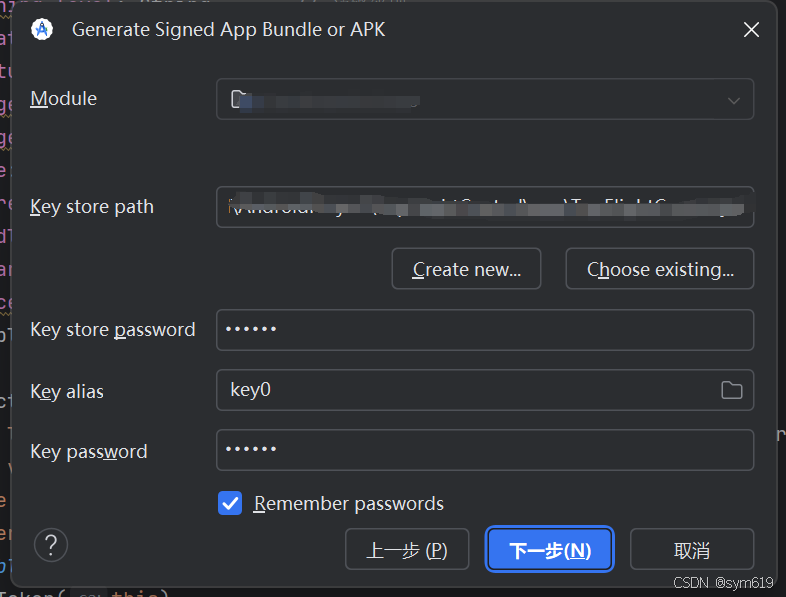Screen dimensions: 786x597
Task: Click the Module label
Action: coord(64,99)
